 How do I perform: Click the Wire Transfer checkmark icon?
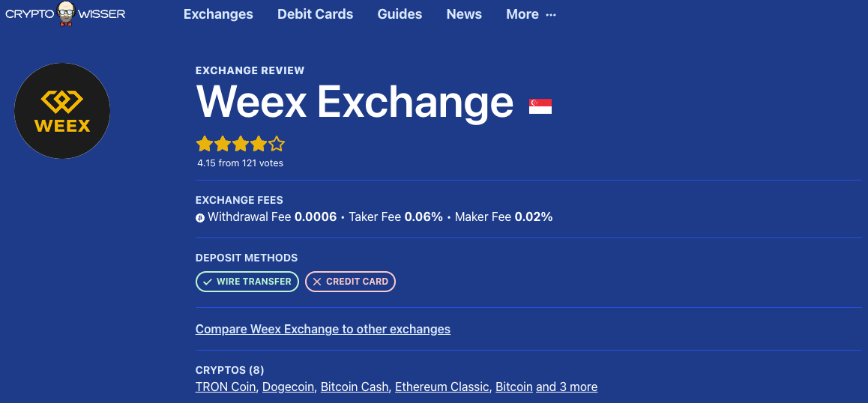tap(208, 282)
